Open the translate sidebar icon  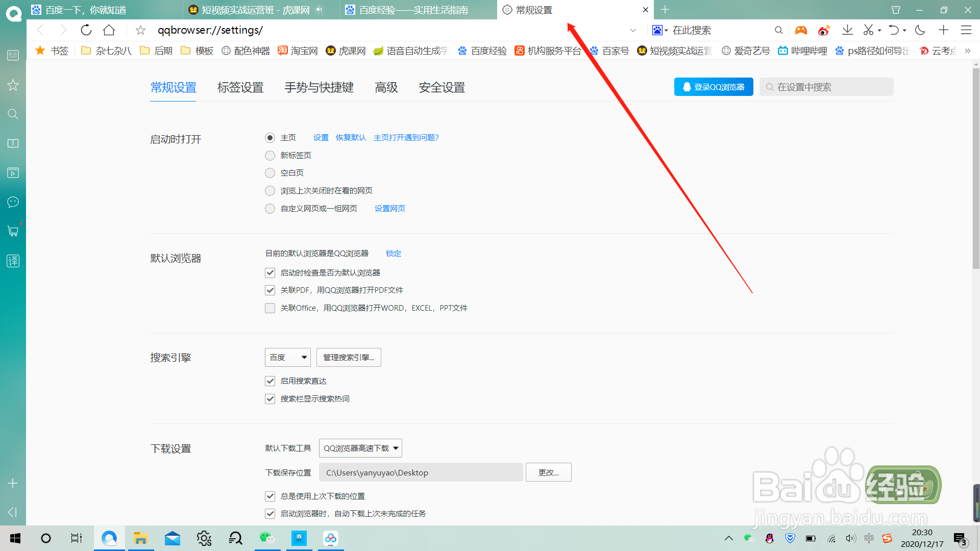[x=13, y=261]
